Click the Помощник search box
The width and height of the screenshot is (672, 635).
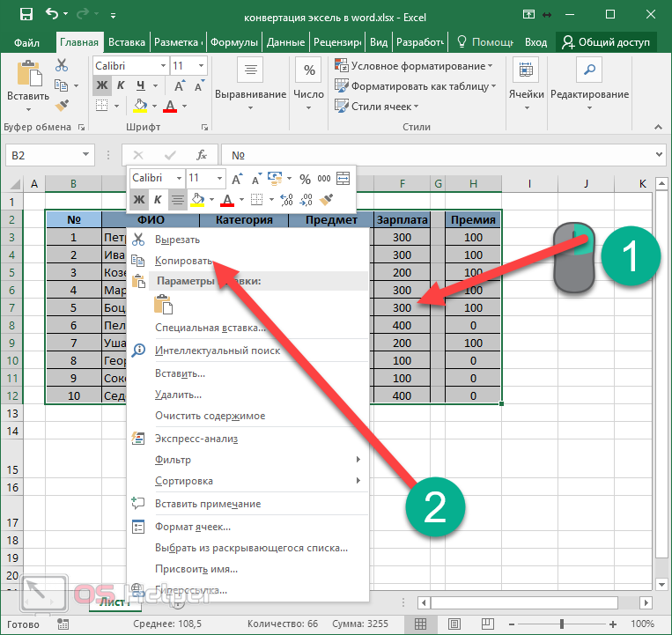pos(485,42)
